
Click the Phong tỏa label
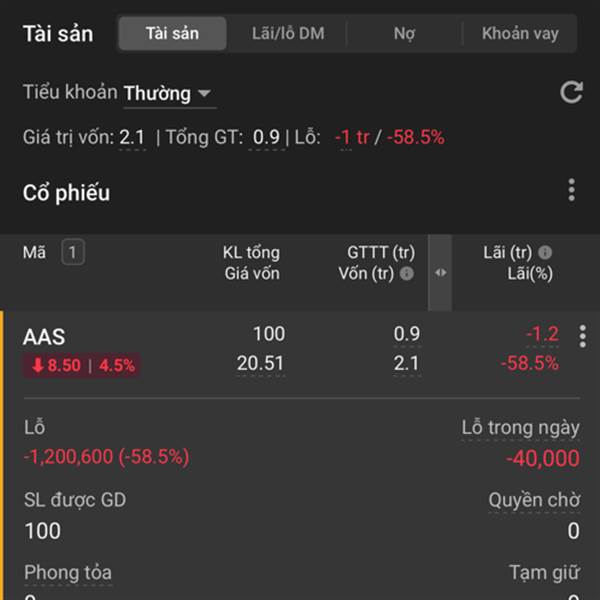67,572
